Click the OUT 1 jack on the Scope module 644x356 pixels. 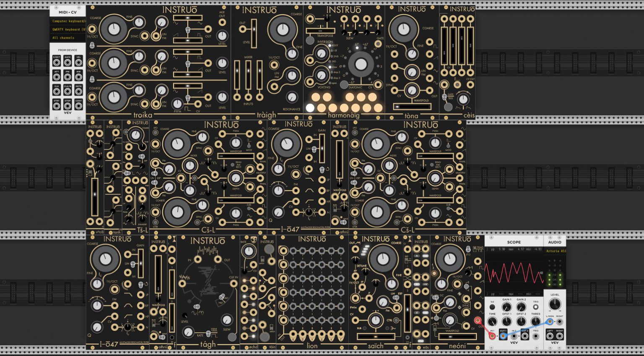click(x=503, y=336)
